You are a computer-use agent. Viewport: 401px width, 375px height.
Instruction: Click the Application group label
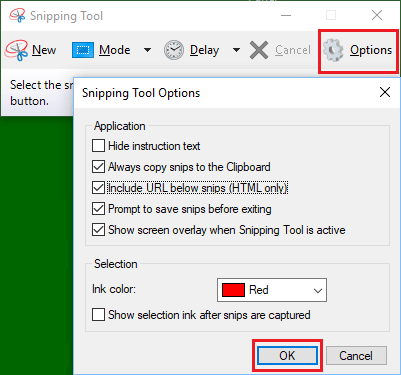[120, 126]
